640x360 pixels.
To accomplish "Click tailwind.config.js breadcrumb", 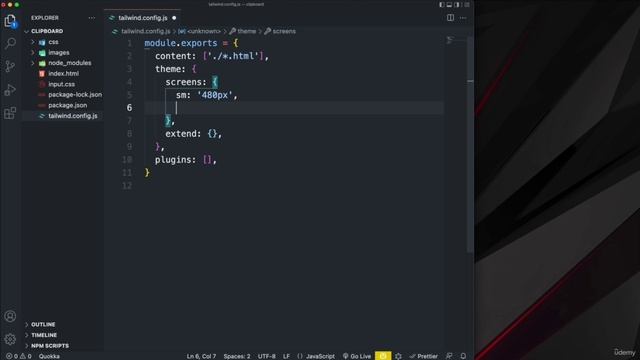I will [145, 31].
